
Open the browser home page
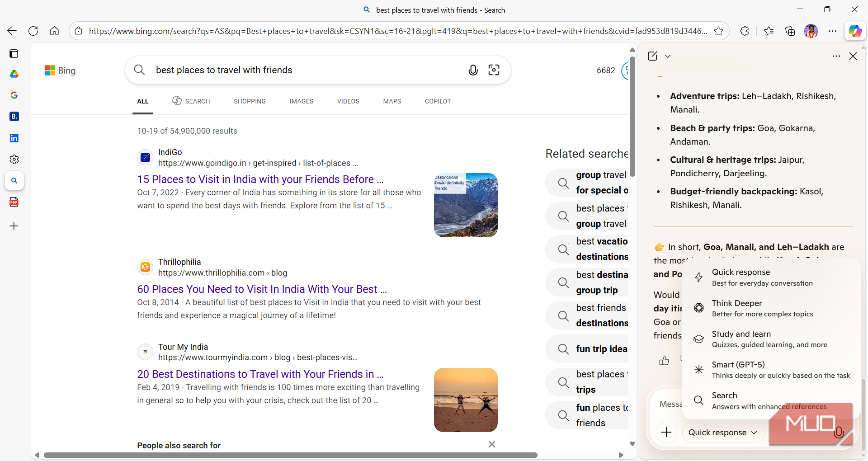(54, 31)
